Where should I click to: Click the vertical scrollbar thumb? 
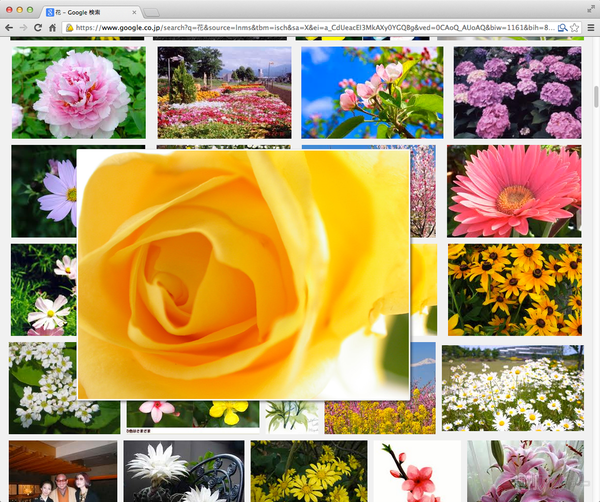point(596,97)
